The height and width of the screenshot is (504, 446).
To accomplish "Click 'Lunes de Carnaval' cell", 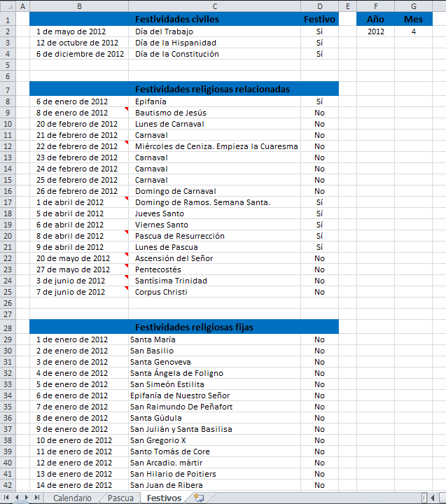I will coord(215,124).
